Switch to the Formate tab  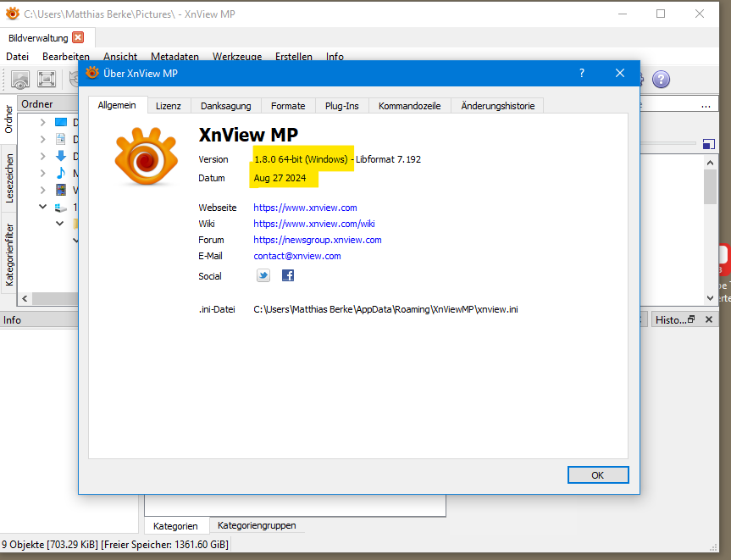[288, 105]
